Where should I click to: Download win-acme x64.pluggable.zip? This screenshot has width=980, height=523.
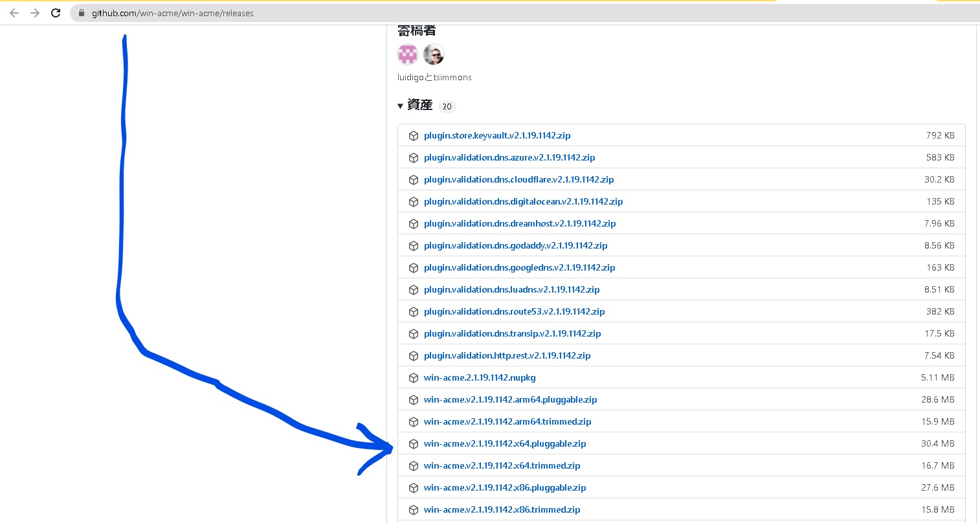click(505, 443)
